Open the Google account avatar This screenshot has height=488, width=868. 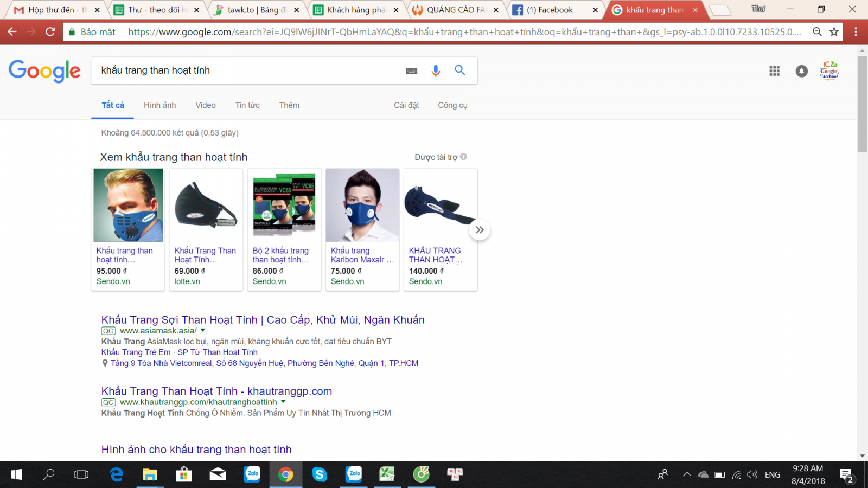829,70
